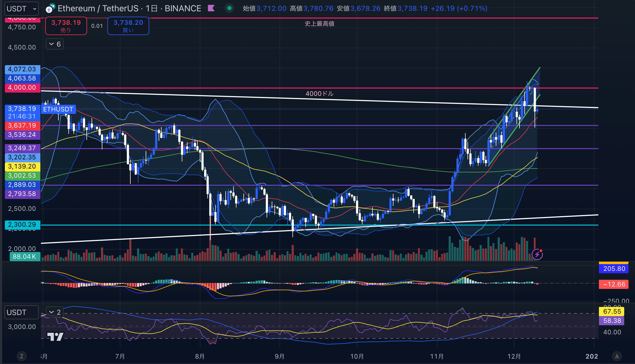635x364 pixels.
Task: Click the 10月 time axis label
Action: (357, 356)
